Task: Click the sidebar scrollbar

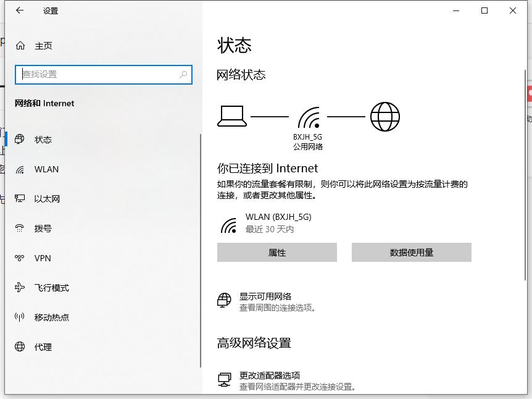Action: click(x=201, y=247)
